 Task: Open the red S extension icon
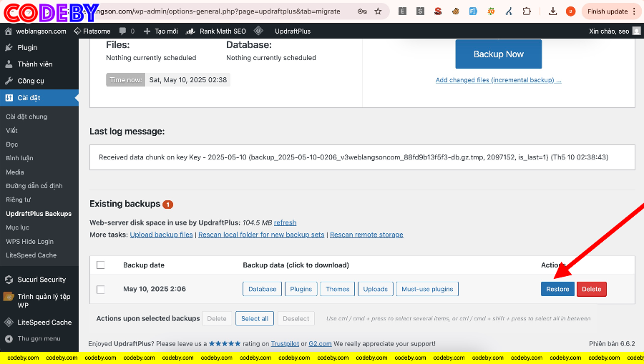click(x=438, y=11)
